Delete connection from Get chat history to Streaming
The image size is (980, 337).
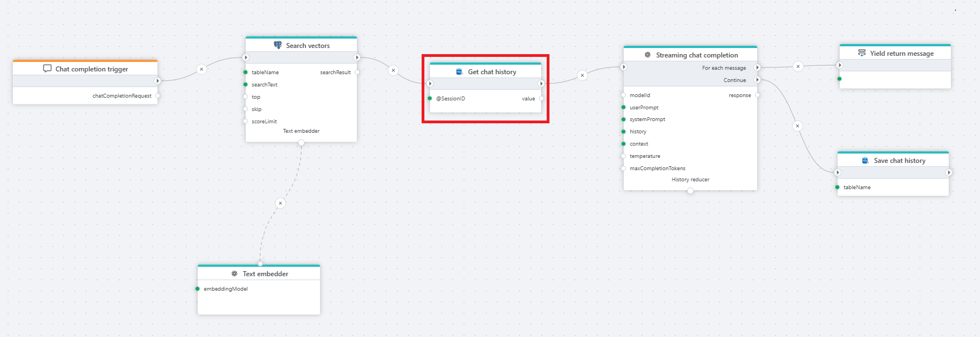pyautogui.click(x=582, y=75)
